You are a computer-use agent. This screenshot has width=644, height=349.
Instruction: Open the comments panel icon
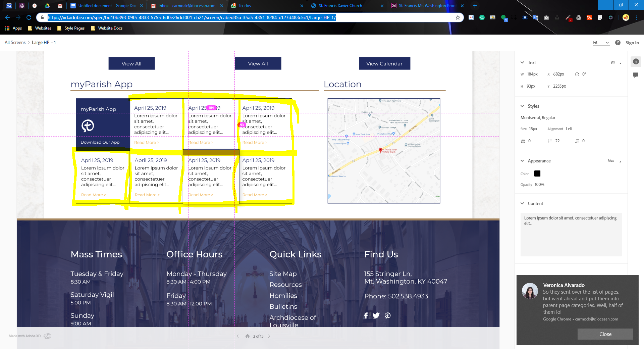point(636,75)
